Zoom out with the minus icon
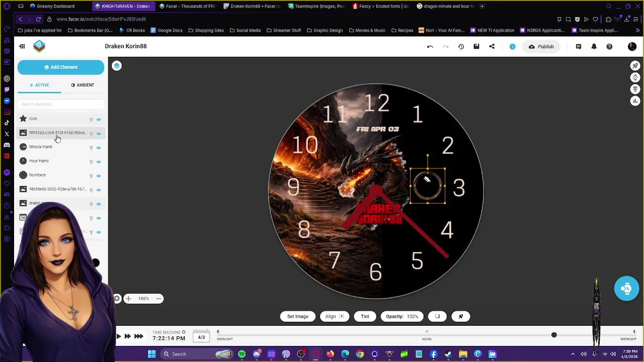Viewport: 644px width, 362px height. [x=158, y=299]
